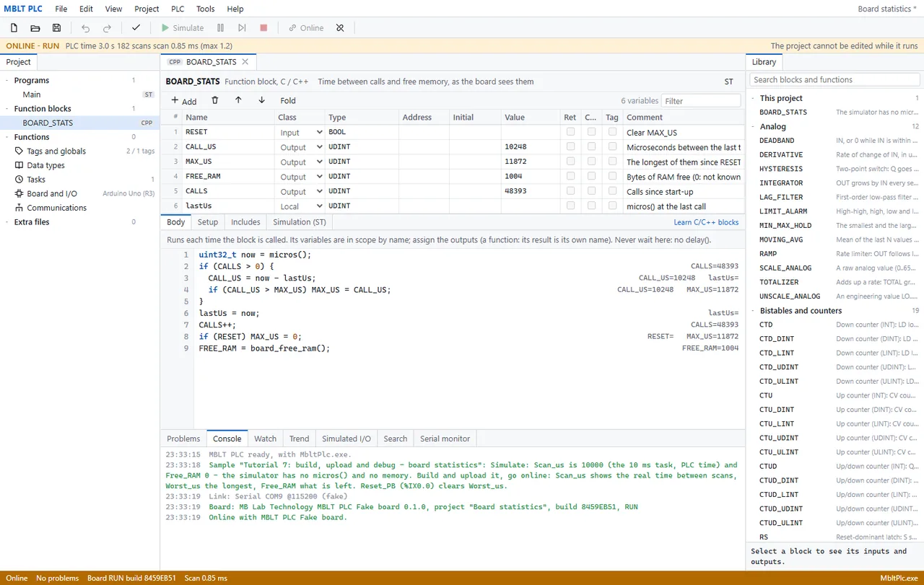
Task: Open Class dropdown for lastUs (Local)
Action: (301, 206)
